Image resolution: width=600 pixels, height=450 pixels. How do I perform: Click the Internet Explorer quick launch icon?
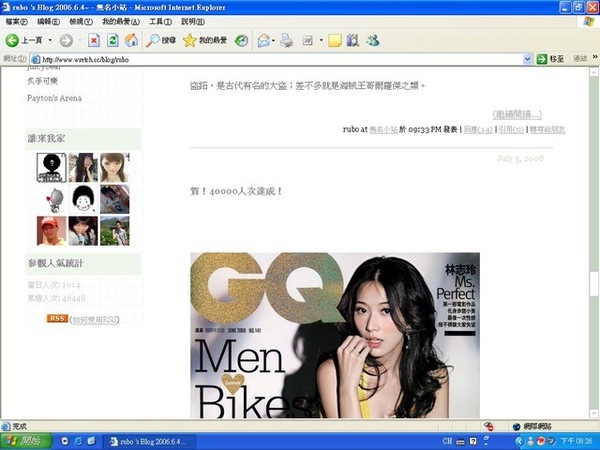click(x=78, y=441)
